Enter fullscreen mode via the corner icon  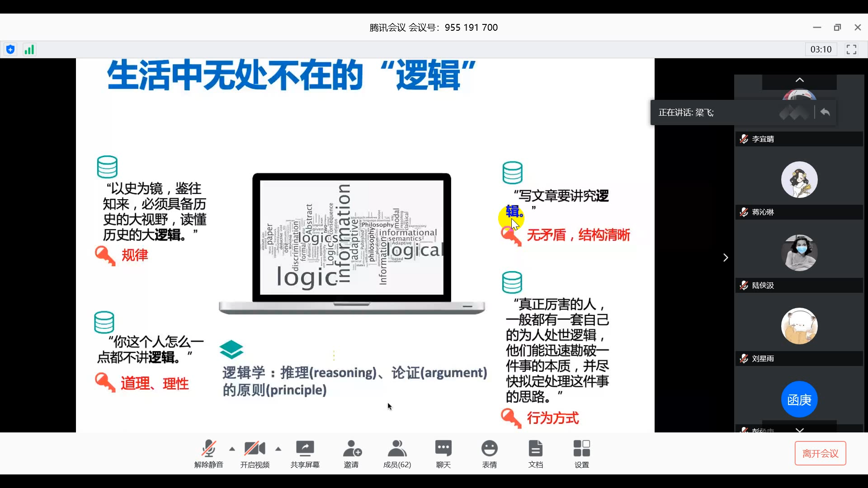(x=851, y=50)
